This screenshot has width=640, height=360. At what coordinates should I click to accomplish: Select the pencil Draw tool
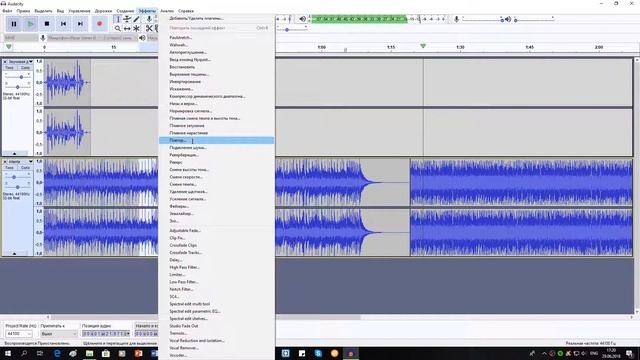click(136, 19)
